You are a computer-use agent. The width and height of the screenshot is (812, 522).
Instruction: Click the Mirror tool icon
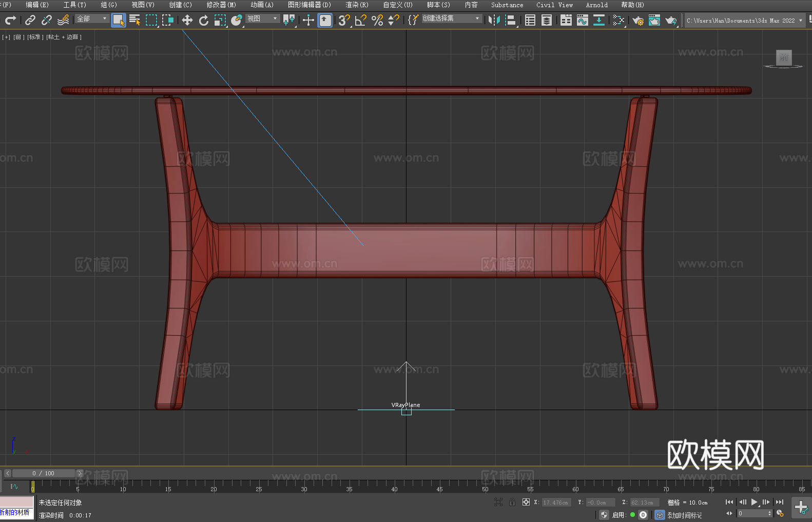click(494, 20)
